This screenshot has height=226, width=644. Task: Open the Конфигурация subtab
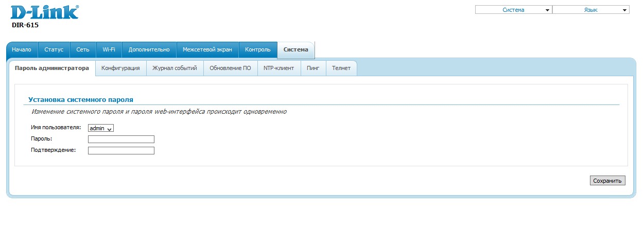[120, 68]
